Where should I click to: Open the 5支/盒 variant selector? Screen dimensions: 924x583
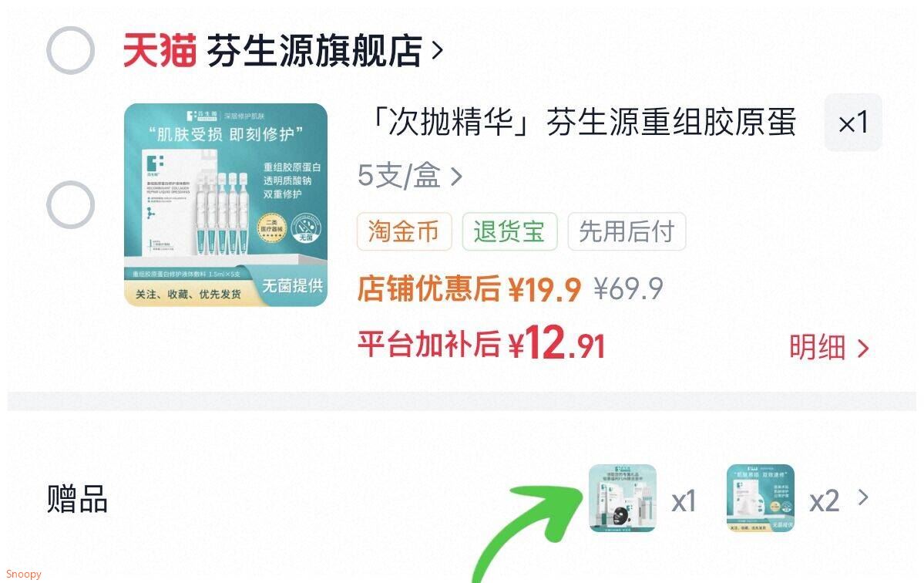click(x=409, y=176)
